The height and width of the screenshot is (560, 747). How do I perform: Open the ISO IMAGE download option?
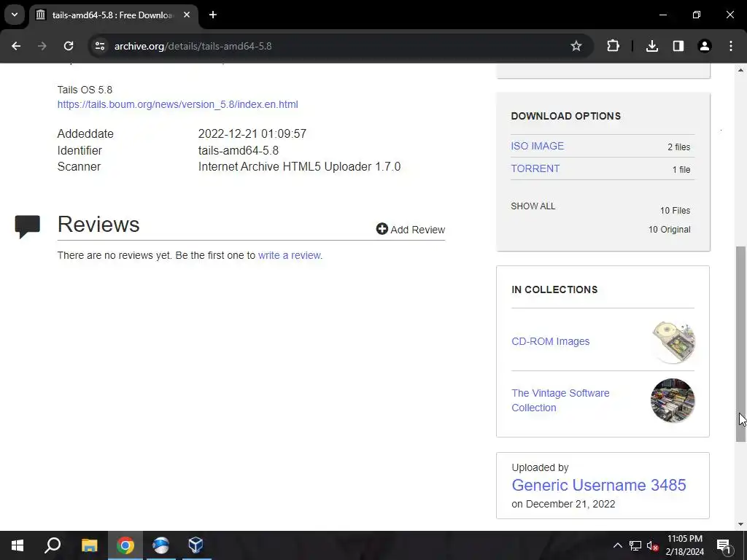pyautogui.click(x=538, y=146)
